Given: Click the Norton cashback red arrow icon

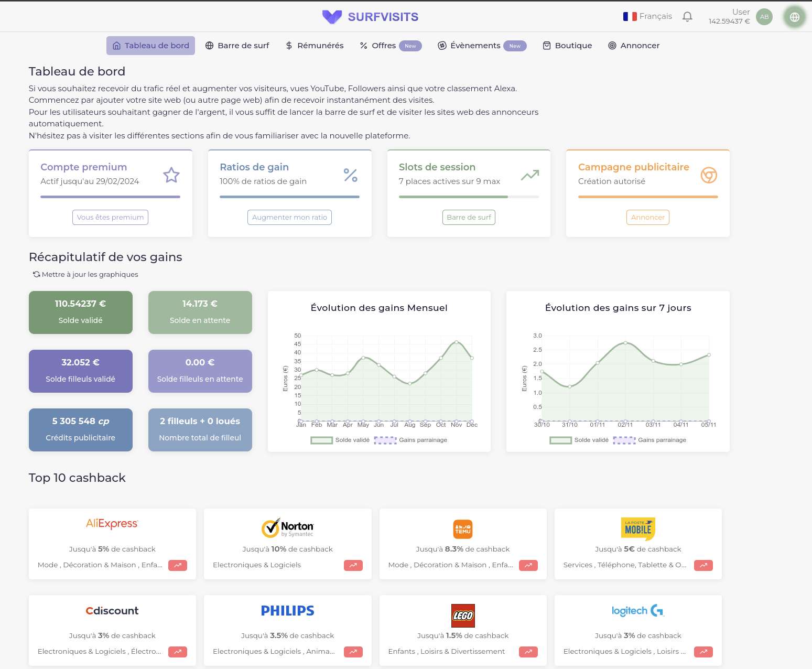Looking at the screenshot, I should [x=353, y=565].
